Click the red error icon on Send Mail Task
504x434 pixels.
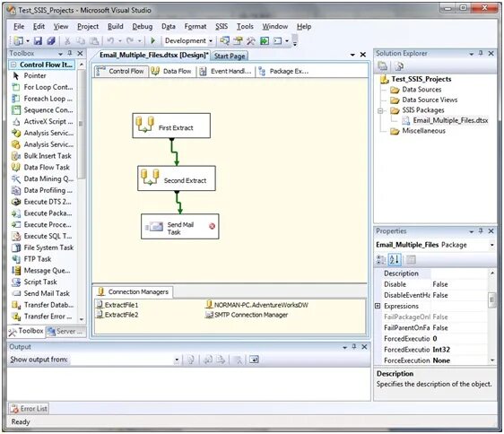212,226
